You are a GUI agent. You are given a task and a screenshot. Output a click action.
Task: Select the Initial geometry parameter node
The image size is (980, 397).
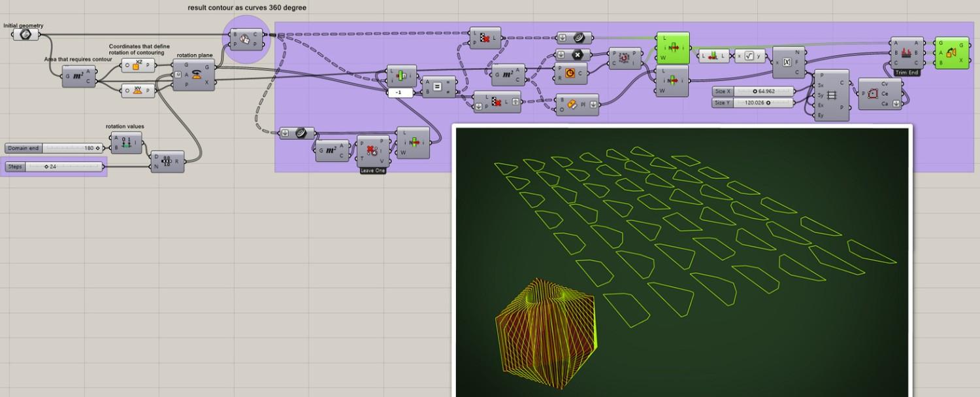point(25,34)
